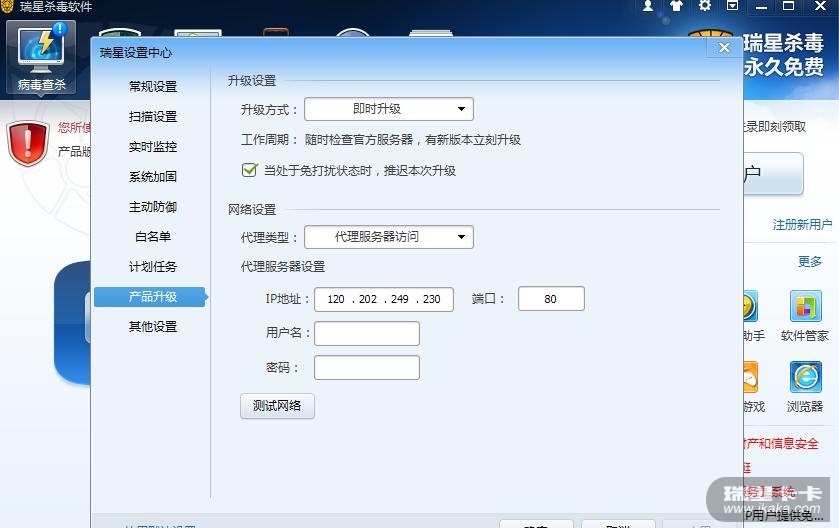The height and width of the screenshot is (528, 839).
Task: Click the 更多 link
Action: (x=810, y=262)
